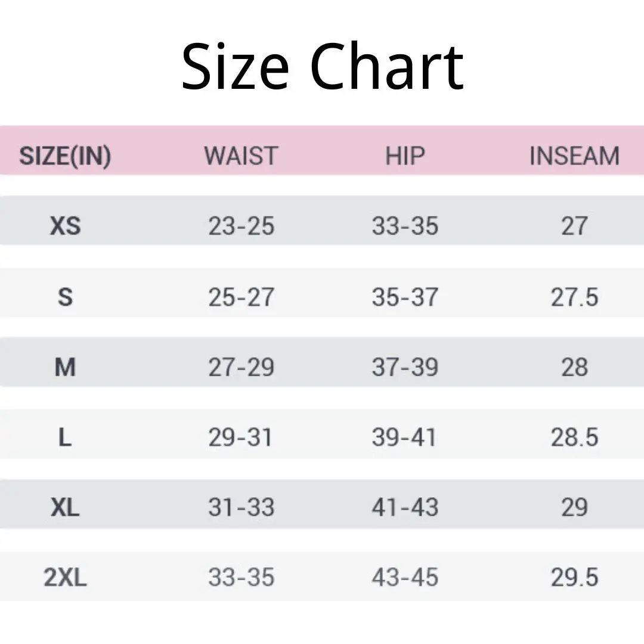Click the Size Chart title
644x644 pixels.
(x=323, y=66)
